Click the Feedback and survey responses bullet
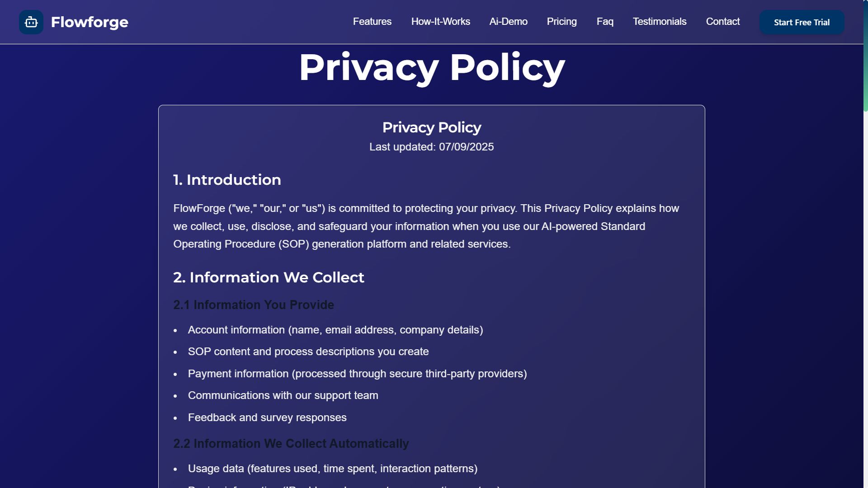This screenshot has width=868, height=488. (x=267, y=418)
